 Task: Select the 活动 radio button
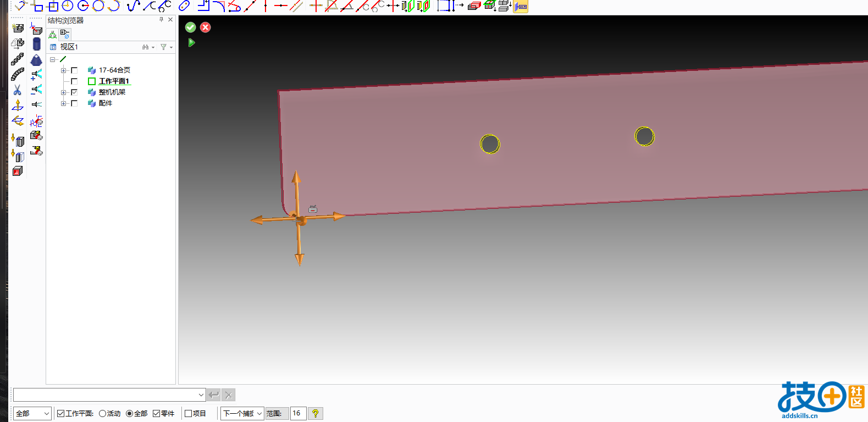(x=102, y=413)
